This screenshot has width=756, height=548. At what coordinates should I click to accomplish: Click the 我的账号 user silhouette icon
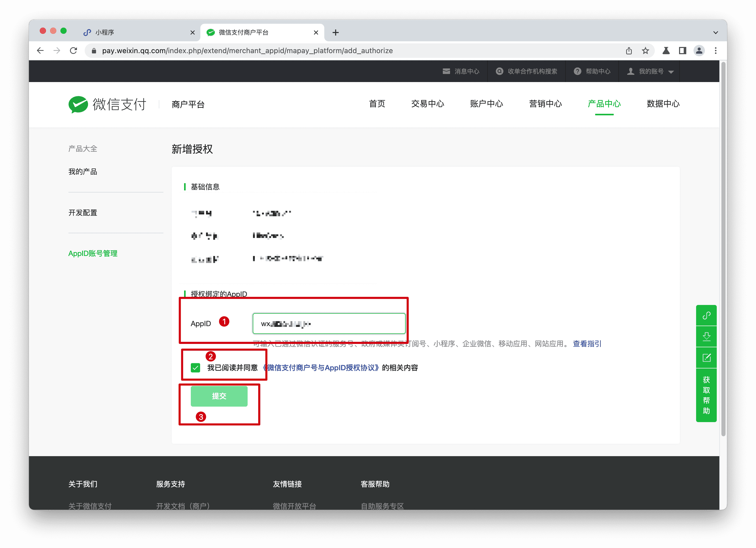tap(630, 71)
